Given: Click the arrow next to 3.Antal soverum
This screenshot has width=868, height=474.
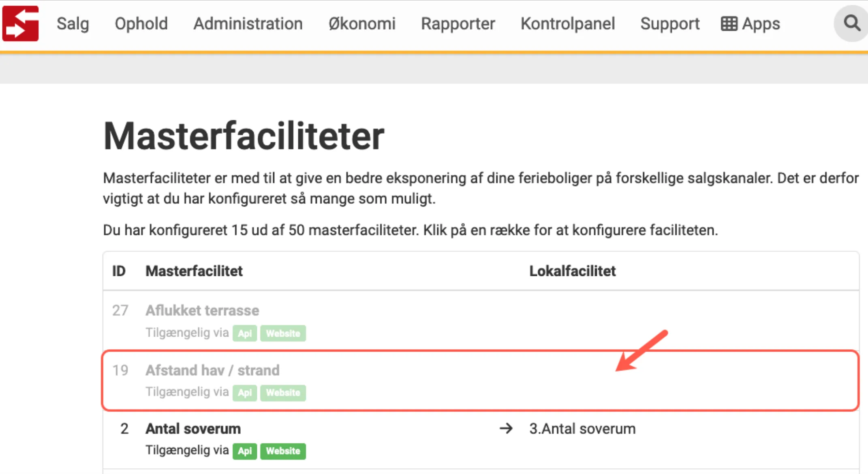Looking at the screenshot, I should coord(506,428).
